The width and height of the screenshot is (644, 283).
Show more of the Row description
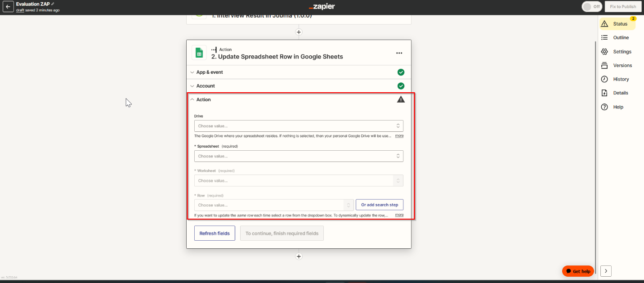click(x=399, y=215)
